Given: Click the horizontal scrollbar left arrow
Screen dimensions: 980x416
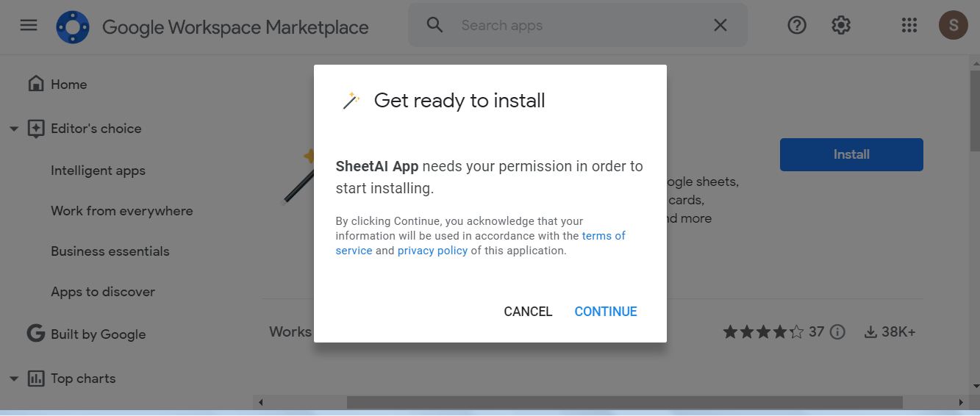Looking at the screenshot, I should pos(260,402).
